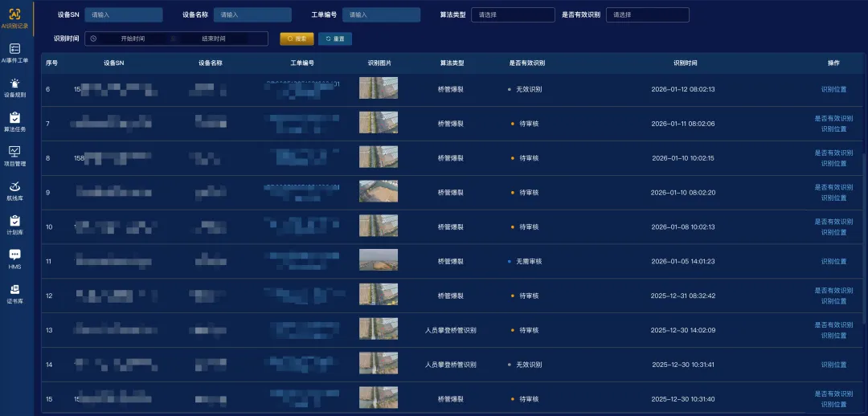Click 识别位置 link in row 14
The image size is (868, 416).
(833, 365)
